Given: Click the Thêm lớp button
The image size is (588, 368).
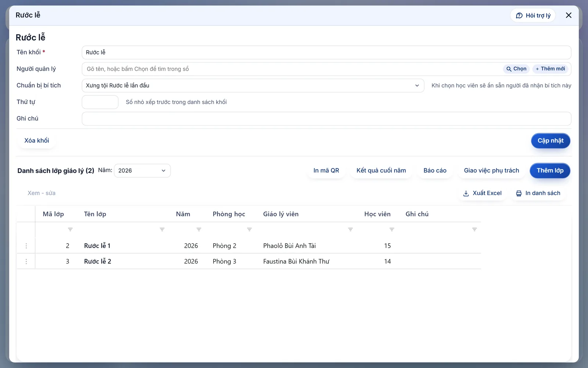Looking at the screenshot, I should point(550,170).
